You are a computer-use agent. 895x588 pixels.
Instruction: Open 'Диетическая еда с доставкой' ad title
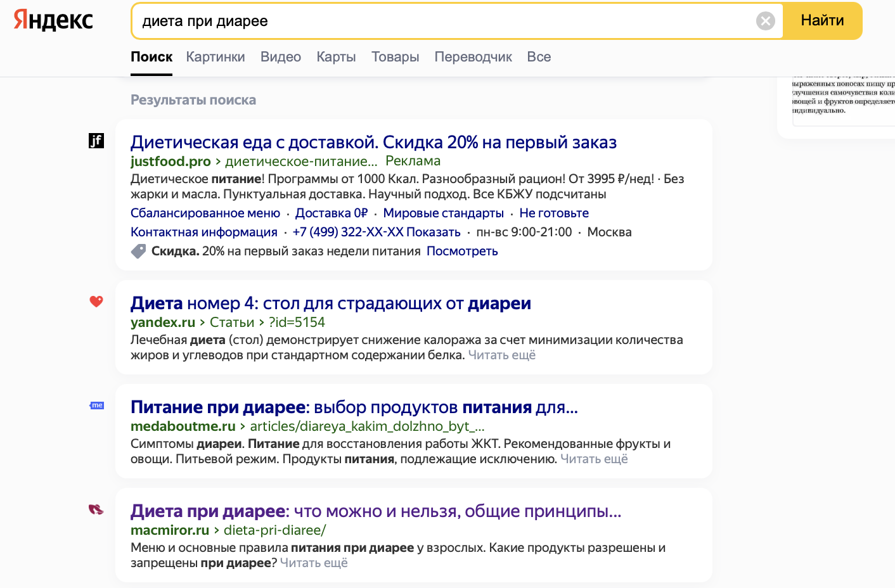(x=374, y=142)
